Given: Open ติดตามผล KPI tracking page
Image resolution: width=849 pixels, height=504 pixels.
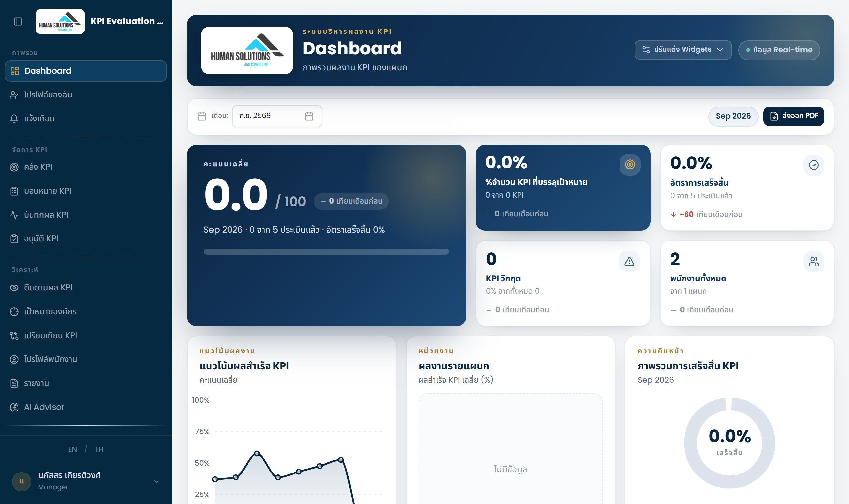Looking at the screenshot, I should tap(86, 288).
